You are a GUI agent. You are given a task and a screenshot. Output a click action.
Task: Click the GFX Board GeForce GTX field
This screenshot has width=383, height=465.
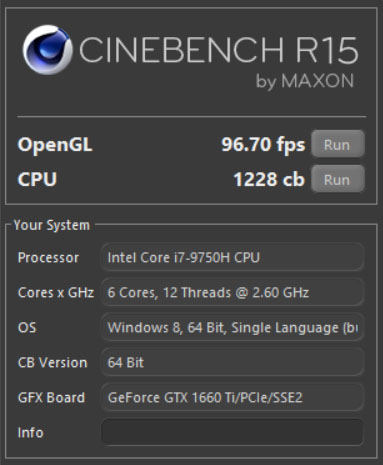tap(232, 397)
